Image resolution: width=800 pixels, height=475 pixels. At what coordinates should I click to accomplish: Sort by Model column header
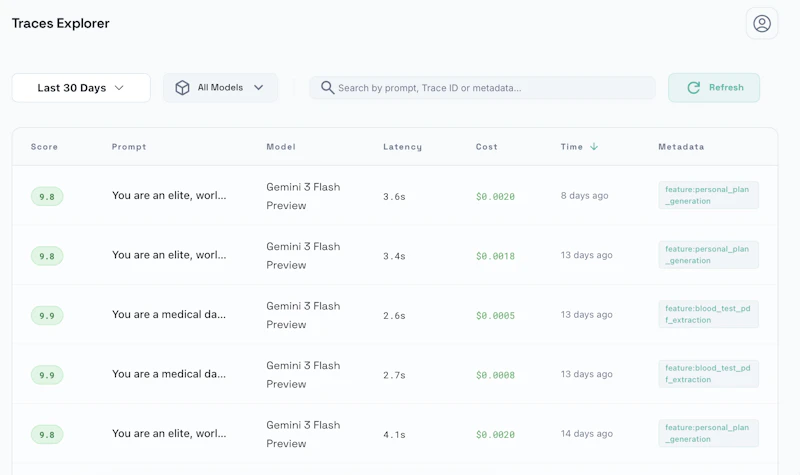tap(281, 146)
